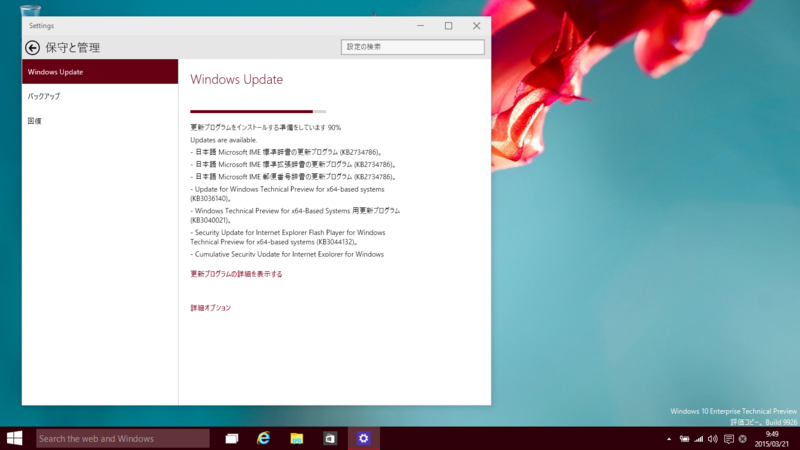This screenshot has width=800, height=450.
Task: Click the Windows Update page heading
Action: pyautogui.click(x=237, y=80)
